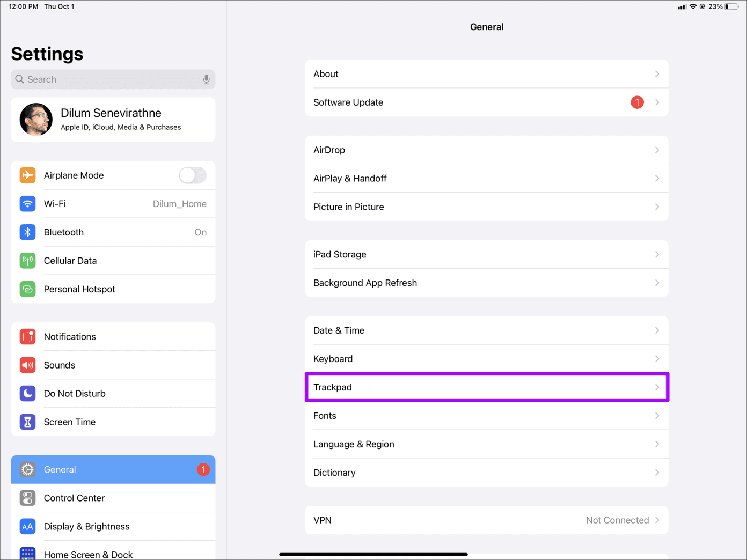Select General in settings sidebar
This screenshot has width=747, height=560.
(x=113, y=470)
